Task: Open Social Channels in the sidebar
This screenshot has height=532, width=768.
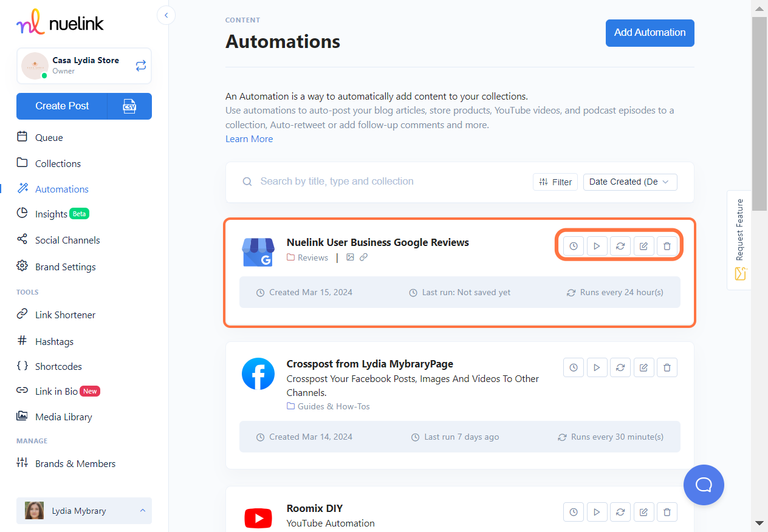Action: [67, 240]
